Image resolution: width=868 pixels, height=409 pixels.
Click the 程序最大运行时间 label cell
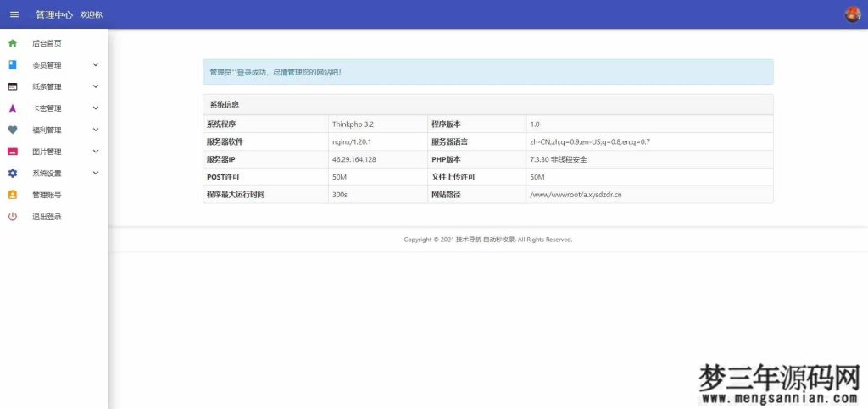coord(265,195)
